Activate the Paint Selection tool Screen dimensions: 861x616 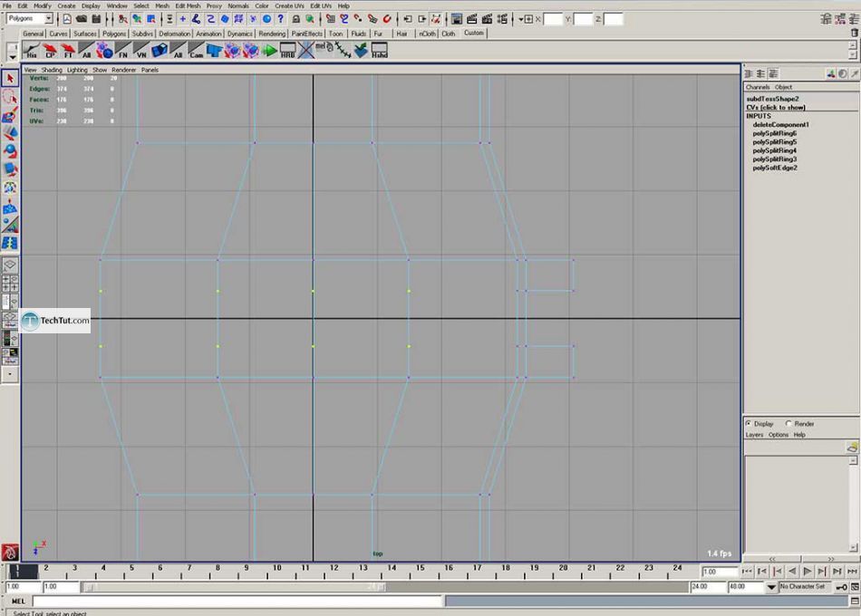[10, 115]
